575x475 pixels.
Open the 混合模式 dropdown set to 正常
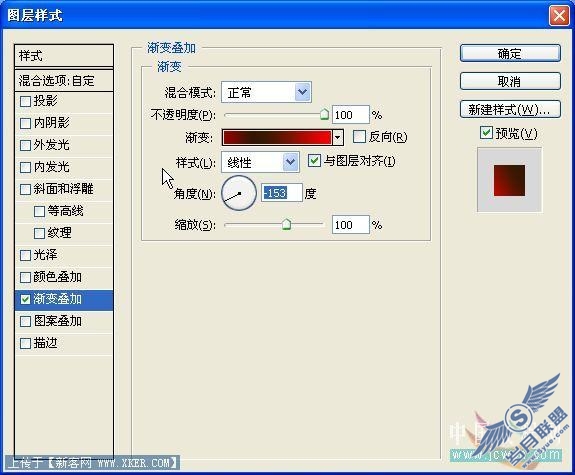[x=267, y=92]
